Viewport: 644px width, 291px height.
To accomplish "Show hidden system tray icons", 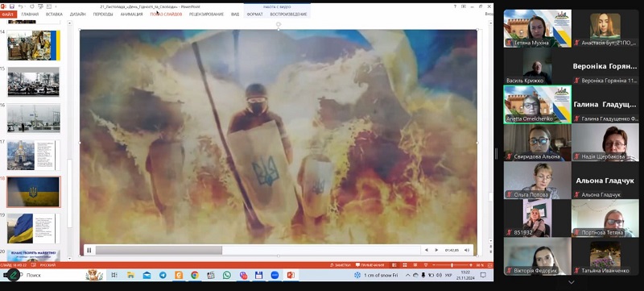I will 408,275.
